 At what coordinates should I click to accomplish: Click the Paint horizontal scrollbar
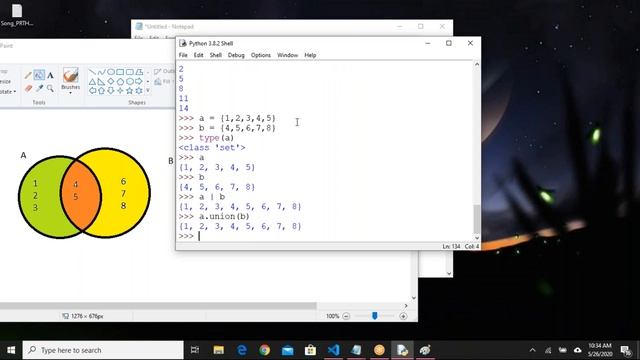[x=158, y=305]
